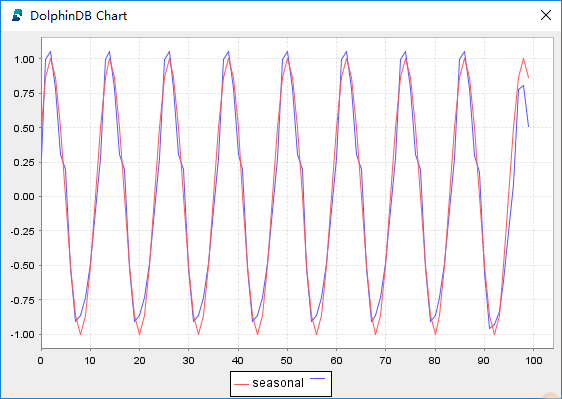Screen dimensions: 562x399
Task: Click the blue unnamed legend line swatch
Action: point(318,378)
